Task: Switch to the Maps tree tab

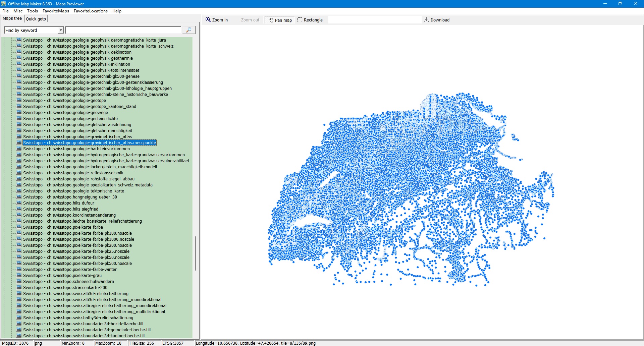Action: click(12, 18)
